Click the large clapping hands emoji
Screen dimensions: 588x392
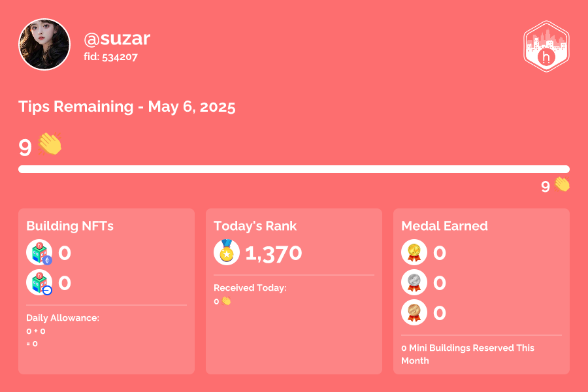click(50, 144)
